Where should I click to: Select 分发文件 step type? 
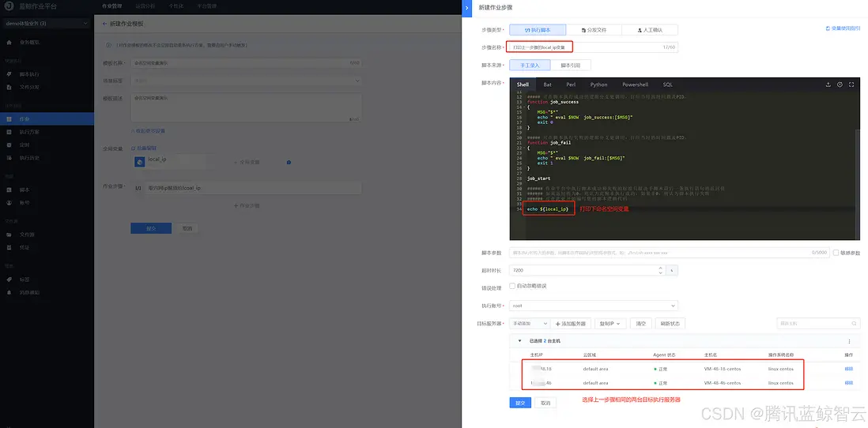pyautogui.click(x=594, y=30)
